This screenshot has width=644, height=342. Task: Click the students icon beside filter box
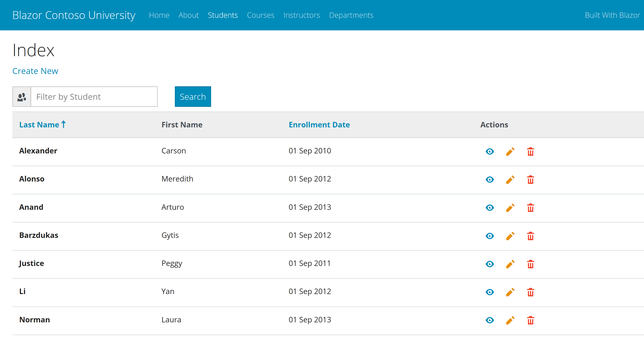(22, 97)
